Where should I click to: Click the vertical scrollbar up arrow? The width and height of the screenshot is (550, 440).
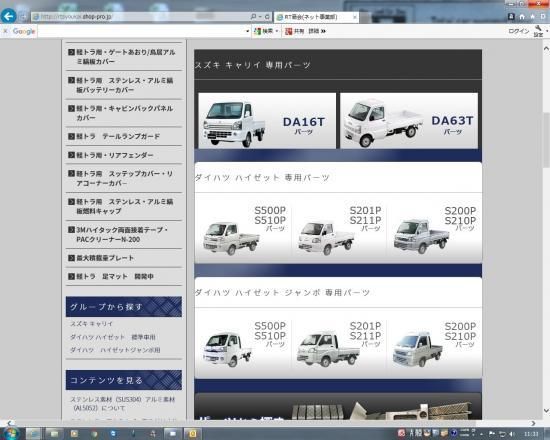tap(546, 48)
